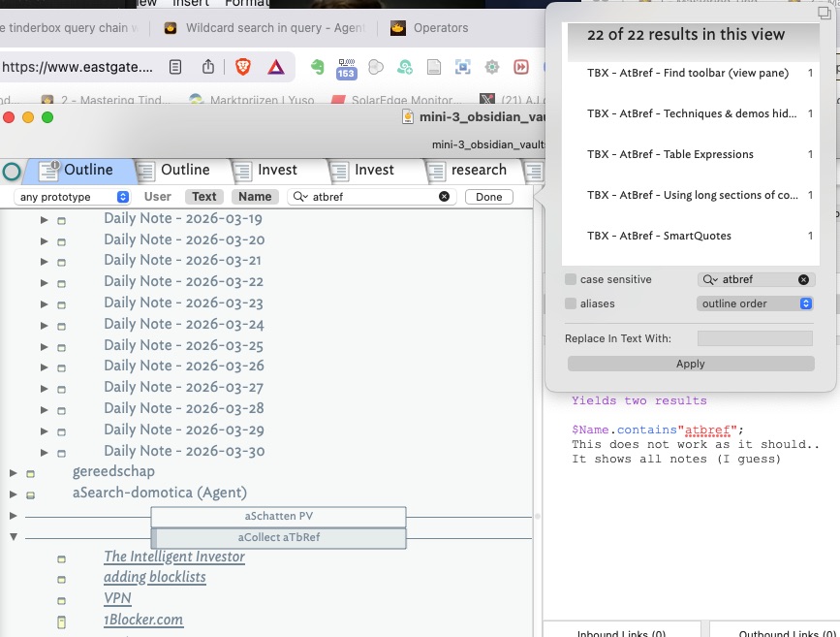The image size is (840, 637).
Task: Click the Done button in find toolbar
Action: click(488, 197)
